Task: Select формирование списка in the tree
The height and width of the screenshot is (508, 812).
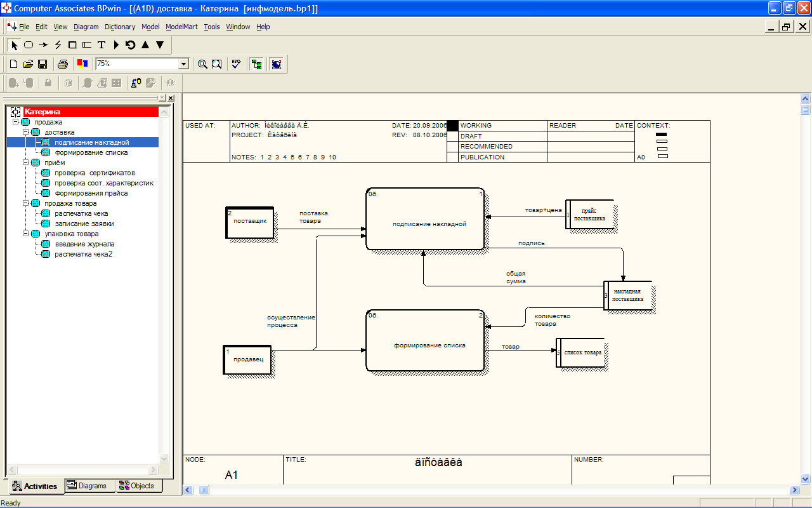Action: (91, 152)
